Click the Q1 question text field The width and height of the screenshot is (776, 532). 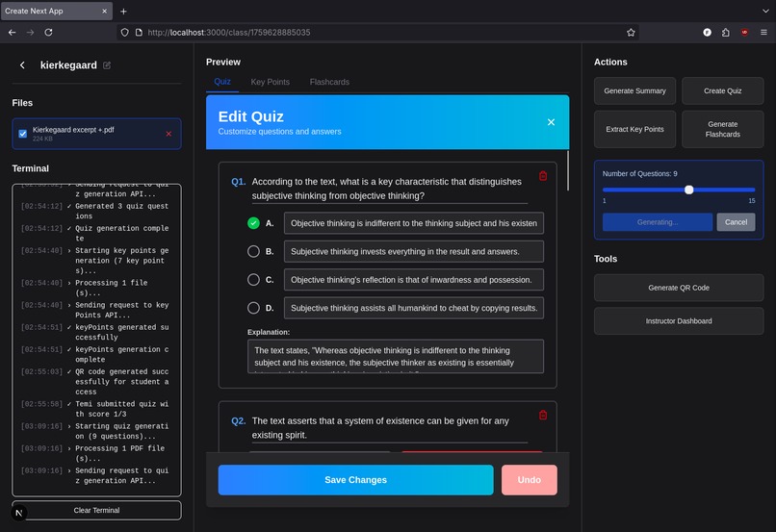[x=390, y=189]
